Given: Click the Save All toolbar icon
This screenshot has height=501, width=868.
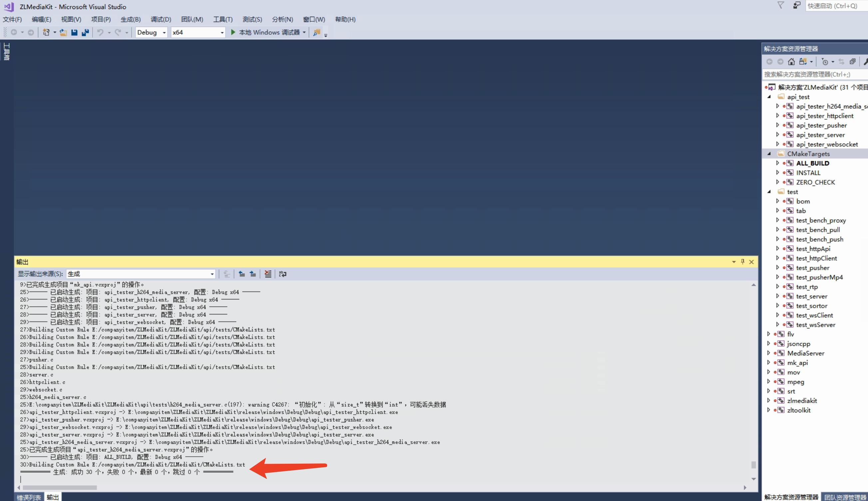Looking at the screenshot, I should pos(85,32).
